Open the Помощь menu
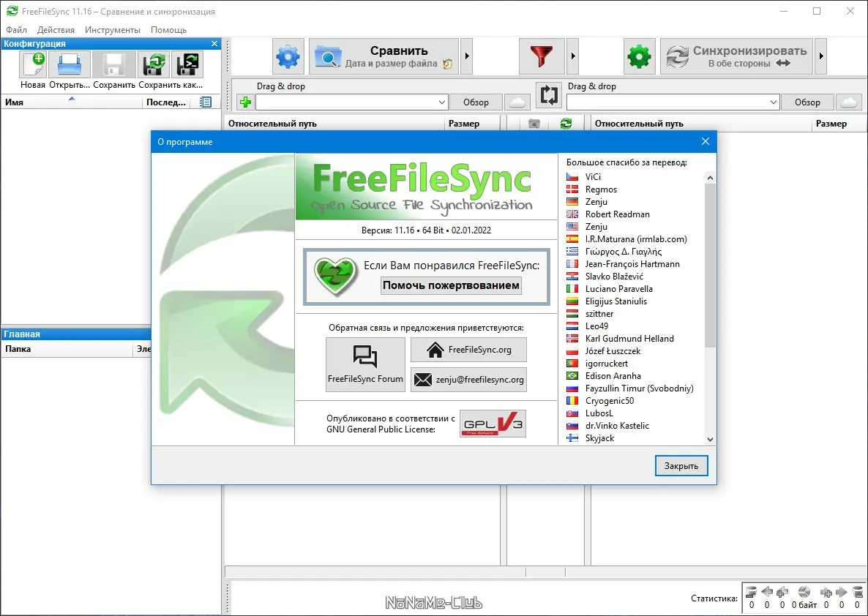 click(x=168, y=30)
